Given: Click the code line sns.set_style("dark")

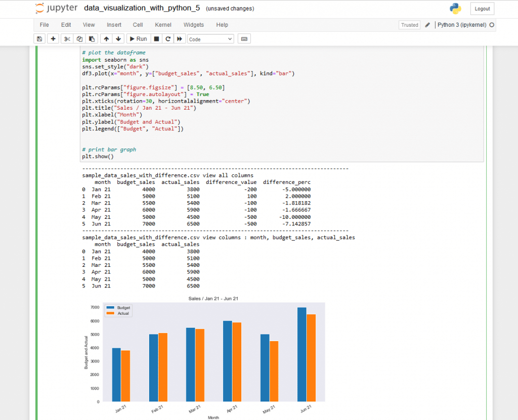Looking at the screenshot, I should [x=115, y=67].
